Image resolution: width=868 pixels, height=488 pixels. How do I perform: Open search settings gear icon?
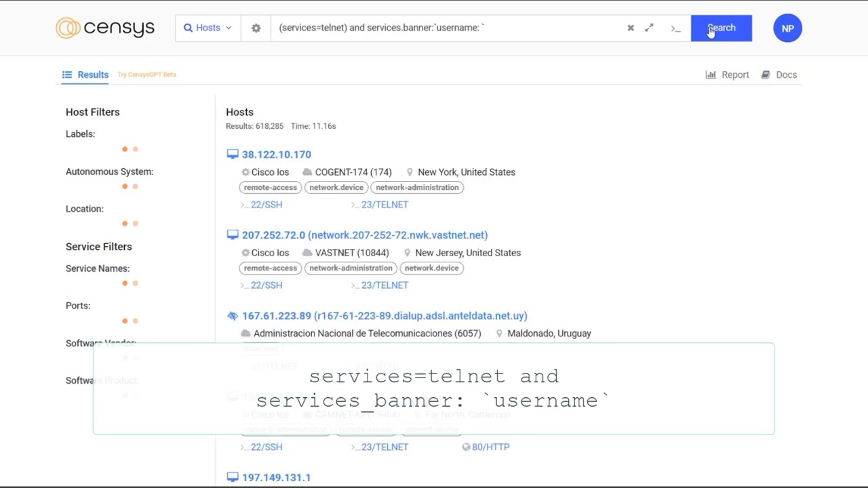(x=256, y=28)
